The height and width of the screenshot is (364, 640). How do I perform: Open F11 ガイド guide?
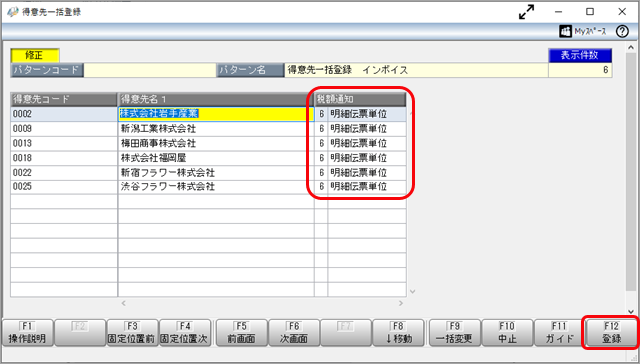[x=559, y=333]
